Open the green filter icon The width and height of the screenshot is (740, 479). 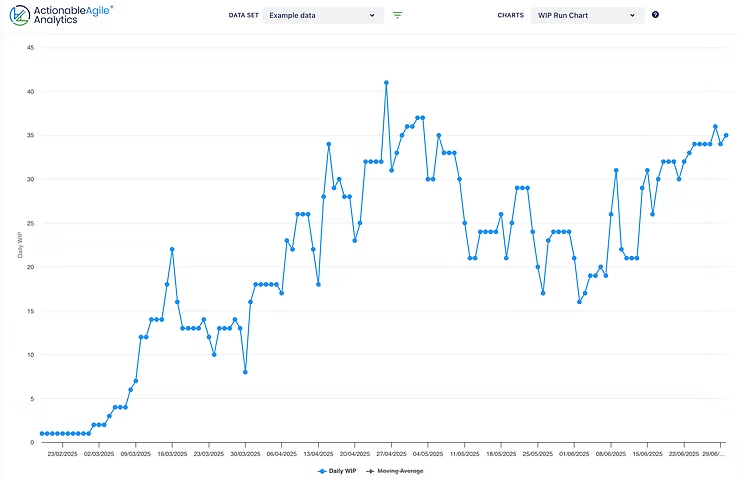397,15
